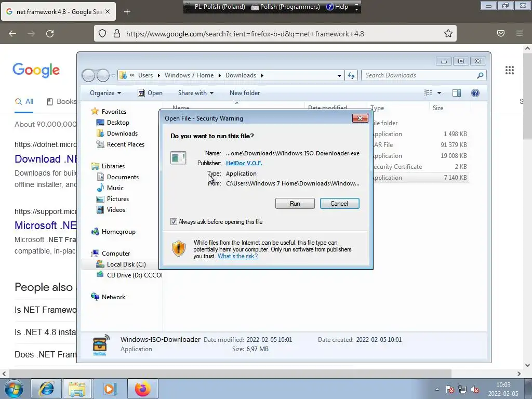Image resolution: width=532 pixels, height=399 pixels.
Task: Open the Organize menu in Explorer
Action: [105, 93]
